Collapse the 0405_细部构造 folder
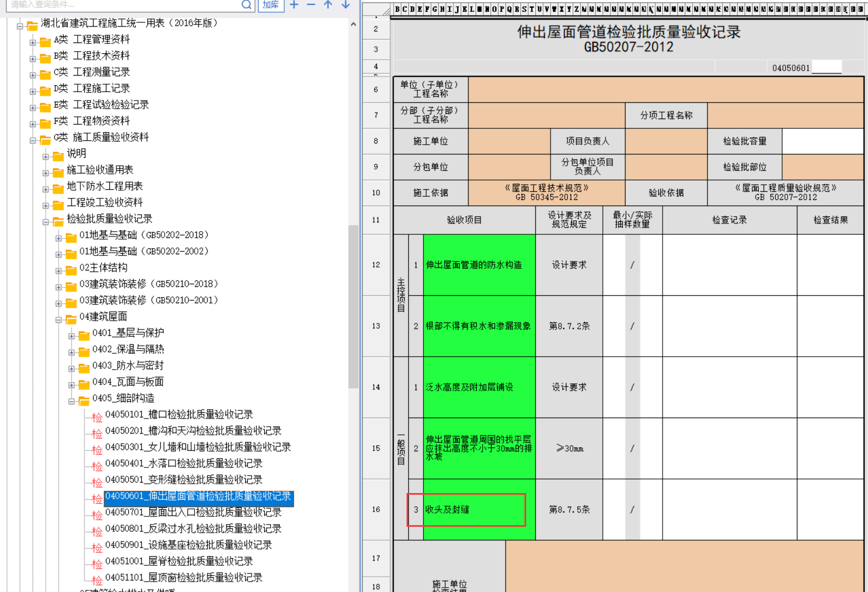The width and height of the screenshot is (868, 592). click(71, 401)
